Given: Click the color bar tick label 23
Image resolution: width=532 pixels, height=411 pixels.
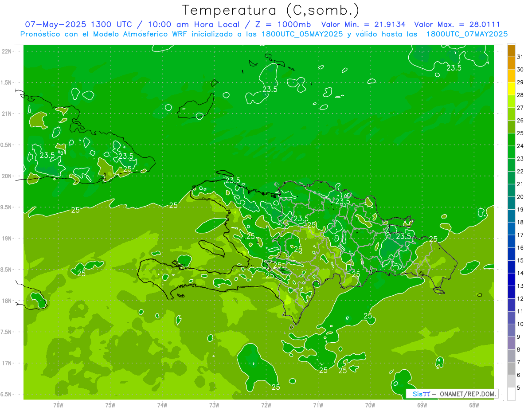Looking at the screenshot, I should (520, 159).
